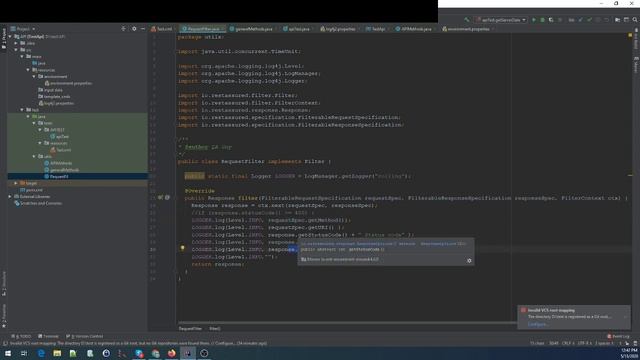Open the RequestFilter.java editor tab

coord(203,29)
